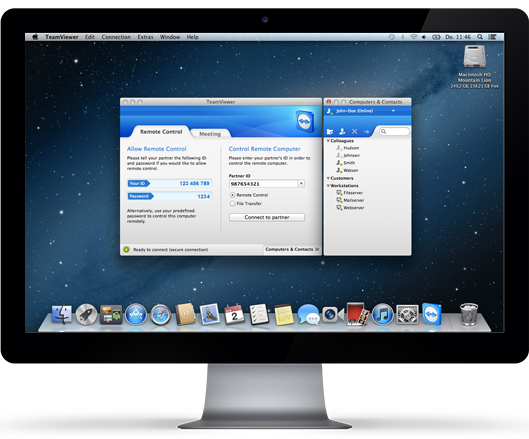Image resolution: width=529 pixels, height=439 pixels.
Task: Open System Preferences gear in dock
Action: 407,314
